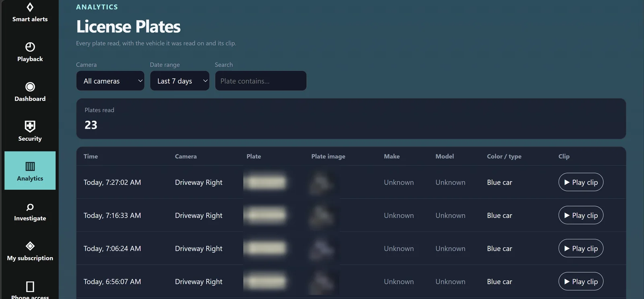
Task: Open the Smart alerts diamond icon
Action: (30, 7)
